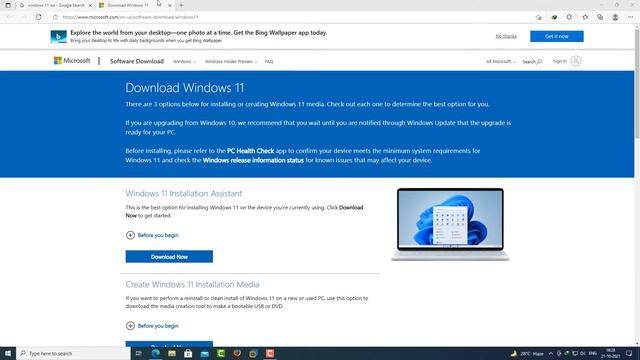Open Task View in taskbar
This screenshot has height=360, width=640.
(x=139, y=353)
